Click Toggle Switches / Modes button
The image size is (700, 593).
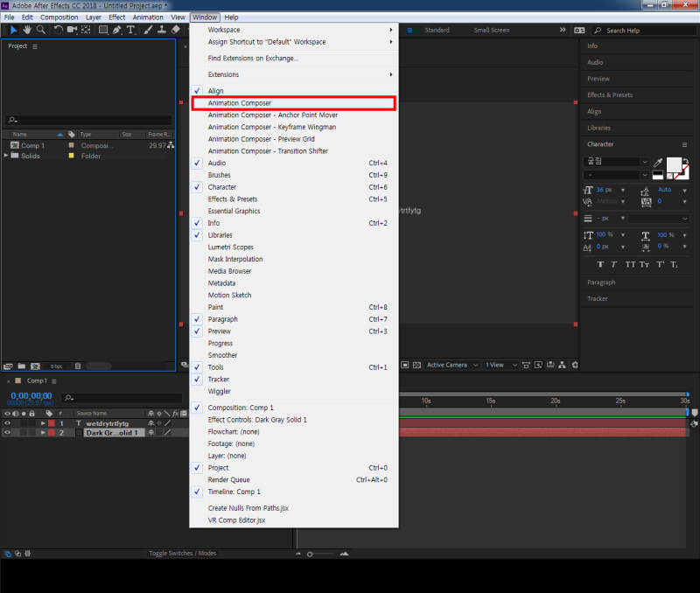click(x=182, y=554)
